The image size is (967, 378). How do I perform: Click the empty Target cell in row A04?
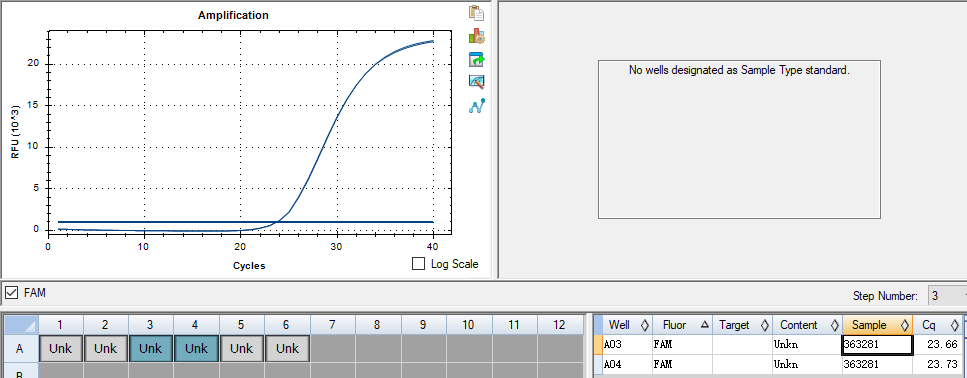click(742, 364)
